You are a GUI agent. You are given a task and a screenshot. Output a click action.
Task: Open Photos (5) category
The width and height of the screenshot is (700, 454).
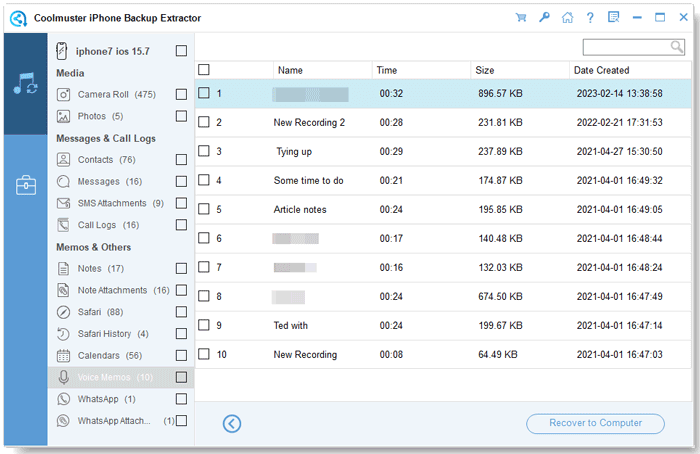pos(100,117)
